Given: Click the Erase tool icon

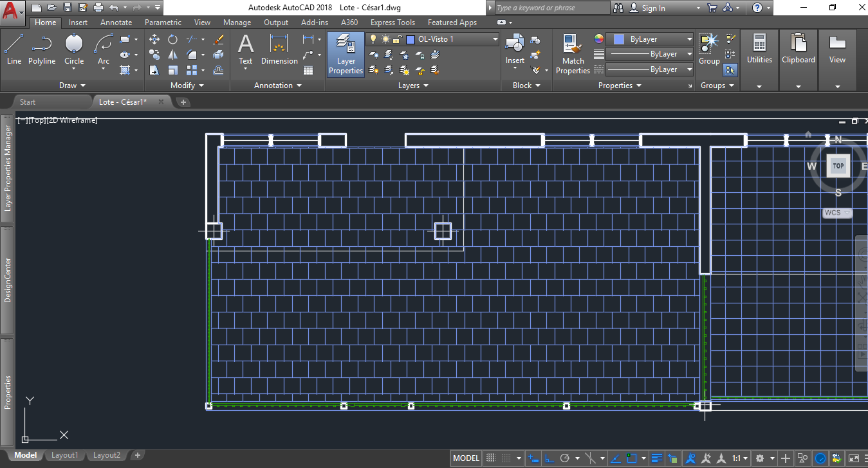Looking at the screenshot, I should [x=218, y=39].
